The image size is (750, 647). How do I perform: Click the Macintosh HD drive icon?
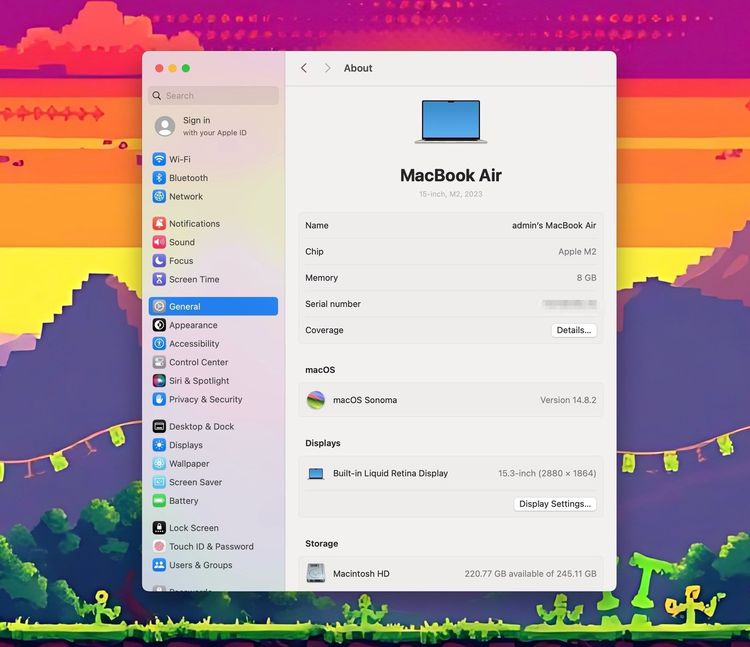[316, 573]
